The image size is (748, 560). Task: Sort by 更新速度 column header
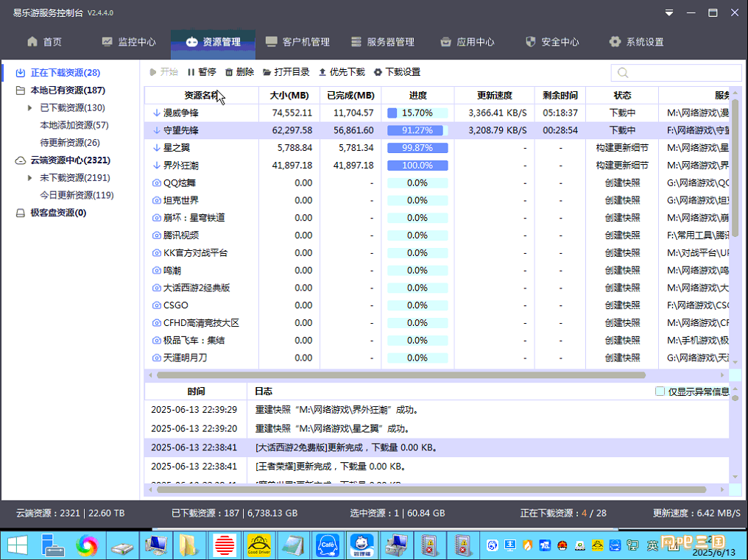coord(495,96)
